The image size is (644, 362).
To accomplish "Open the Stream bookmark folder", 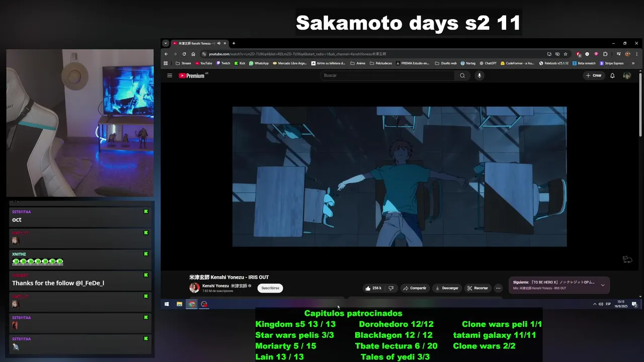I will point(183,63).
